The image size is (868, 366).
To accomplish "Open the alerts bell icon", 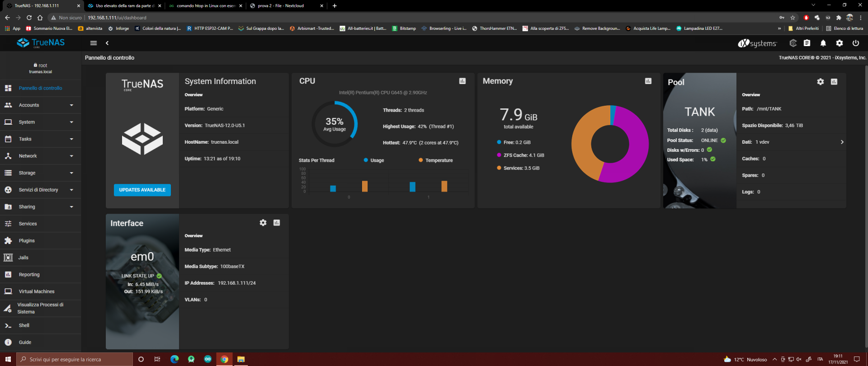I will click(x=823, y=43).
